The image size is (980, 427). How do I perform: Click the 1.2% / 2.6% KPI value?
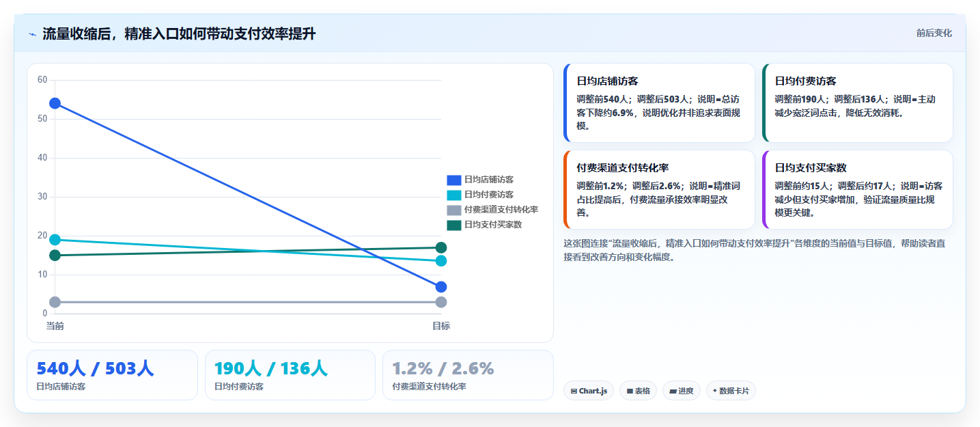click(x=443, y=368)
